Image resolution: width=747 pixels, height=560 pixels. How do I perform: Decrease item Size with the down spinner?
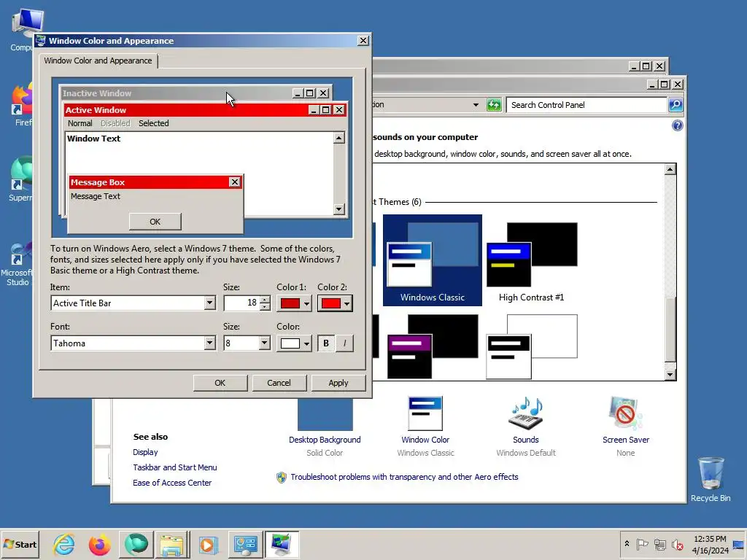pos(265,307)
